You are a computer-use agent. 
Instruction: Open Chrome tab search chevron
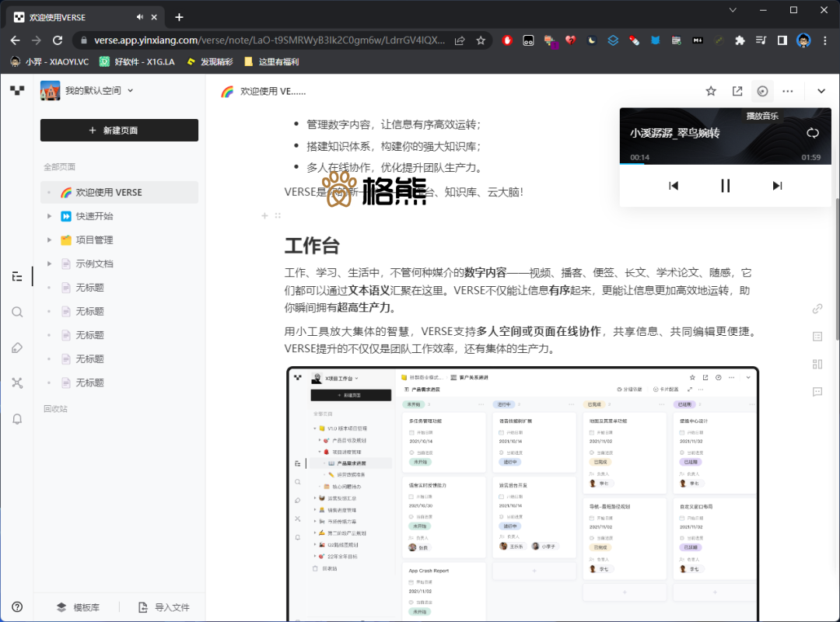733,9
